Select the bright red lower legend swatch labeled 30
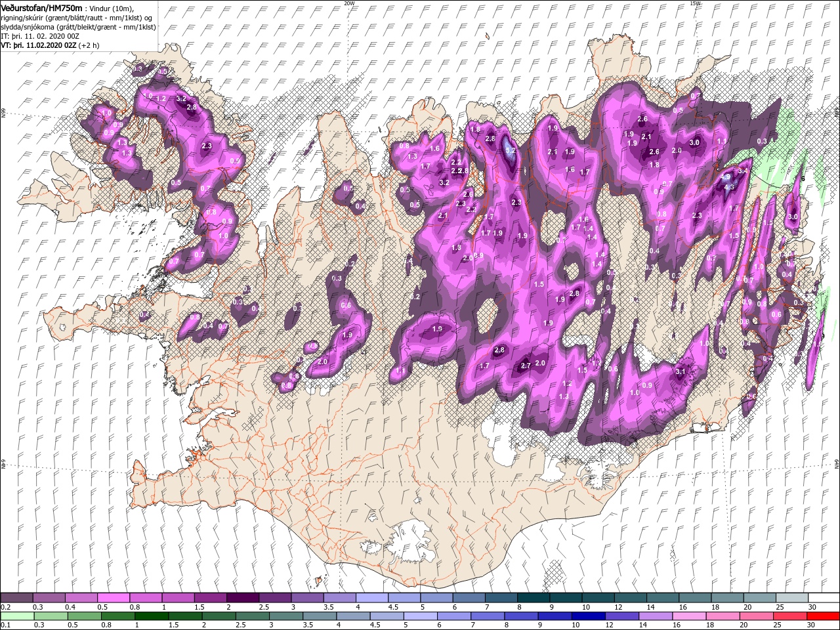840x630 pixels. [823, 616]
